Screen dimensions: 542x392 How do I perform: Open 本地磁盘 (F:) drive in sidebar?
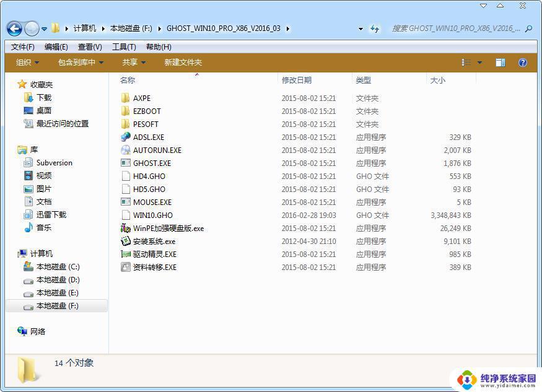click(x=58, y=306)
